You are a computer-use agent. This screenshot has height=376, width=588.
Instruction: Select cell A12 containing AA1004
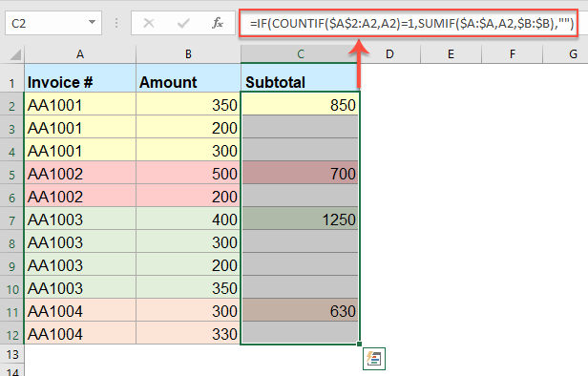coord(80,332)
